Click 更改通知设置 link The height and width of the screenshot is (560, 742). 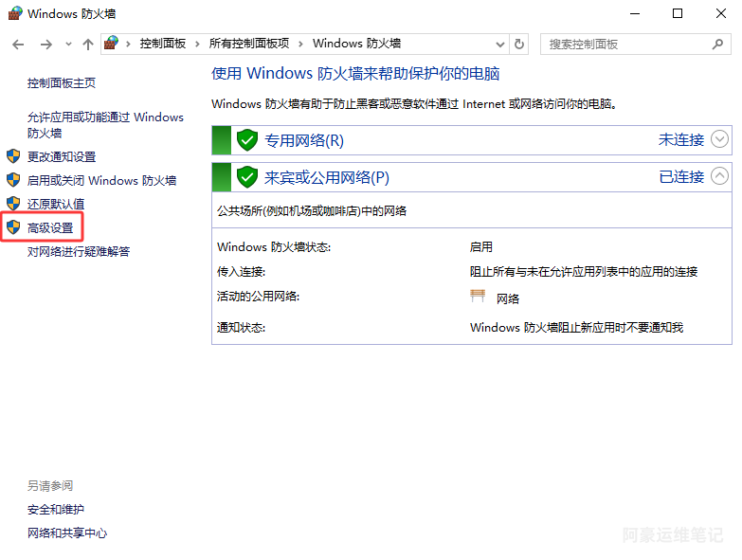(x=62, y=156)
